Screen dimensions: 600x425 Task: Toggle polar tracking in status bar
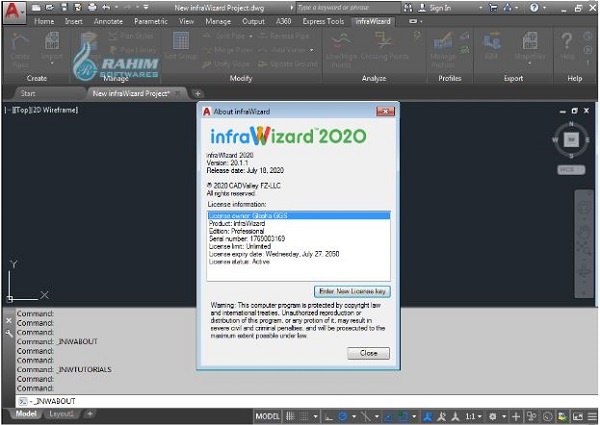pos(343,417)
